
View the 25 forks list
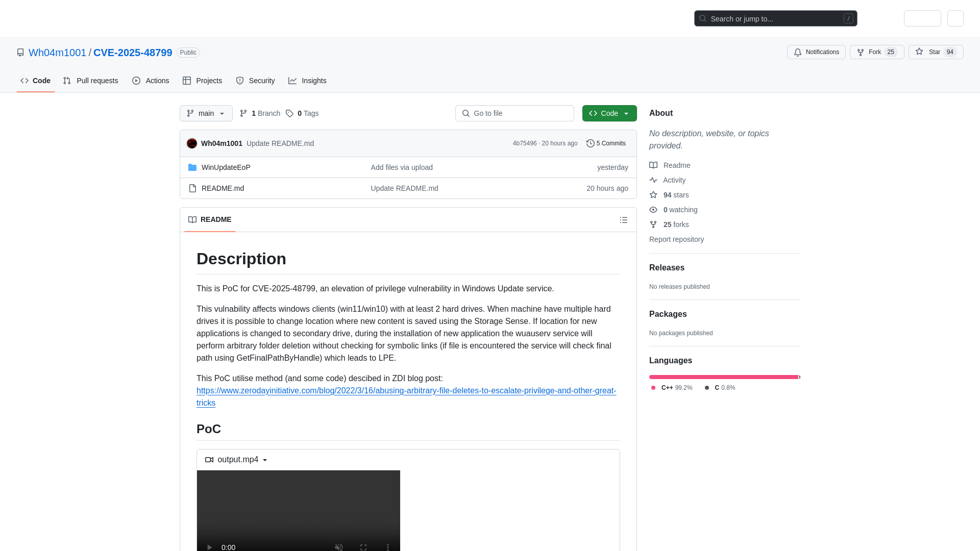point(669,224)
